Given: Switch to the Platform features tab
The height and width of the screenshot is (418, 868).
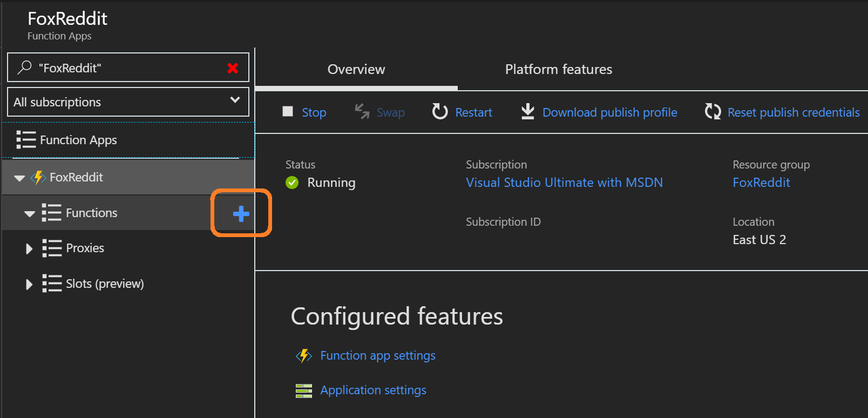Looking at the screenshot, I should pyautogui.click(x=559, y=69).
